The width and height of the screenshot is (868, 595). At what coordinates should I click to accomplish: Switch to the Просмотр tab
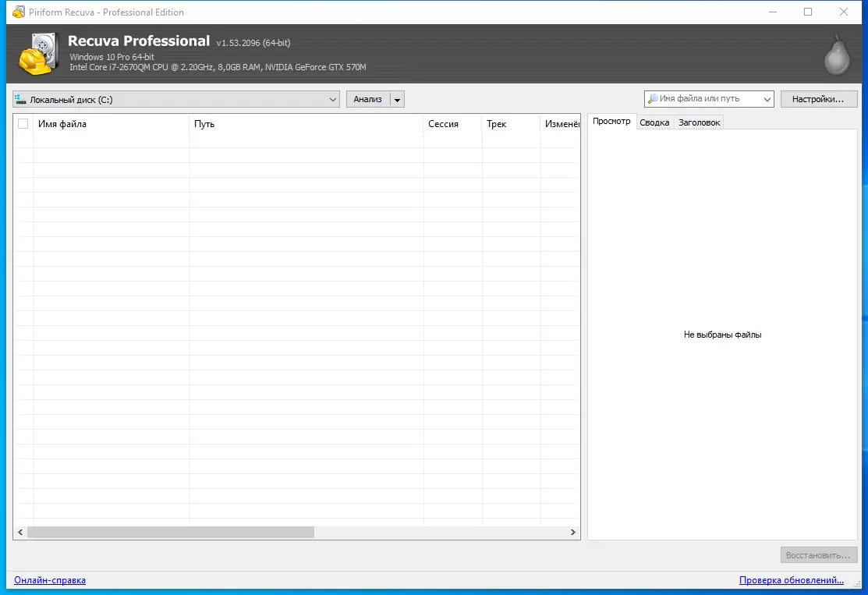(611, 121)
